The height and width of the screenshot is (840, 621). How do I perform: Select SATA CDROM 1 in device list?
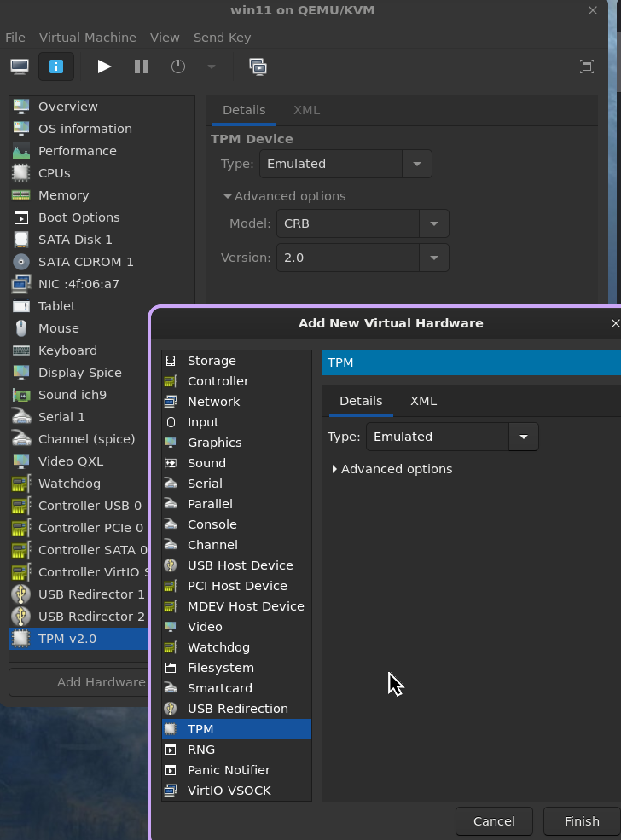(x=85, y=262)
